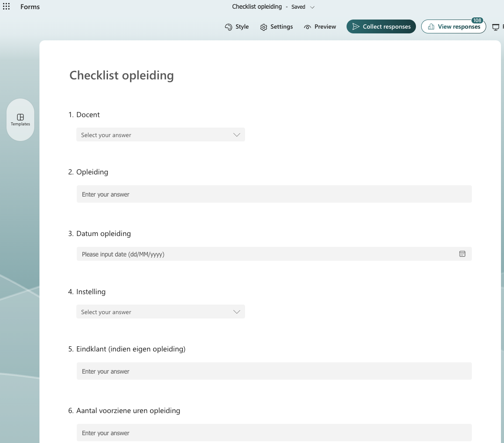Click the Forms app name link
504x443 pixels.
pyautogui.click(x=30, y=7)
